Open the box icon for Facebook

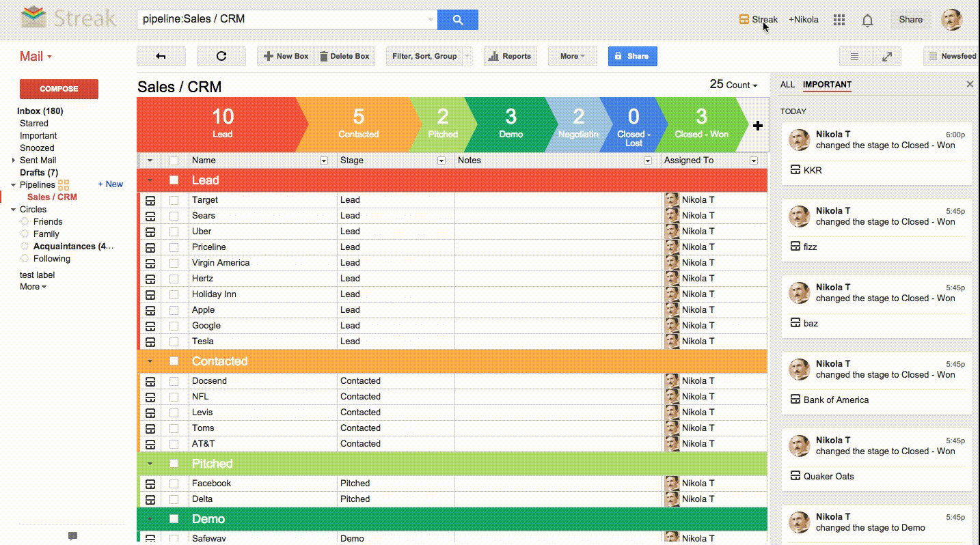(150, 484)
